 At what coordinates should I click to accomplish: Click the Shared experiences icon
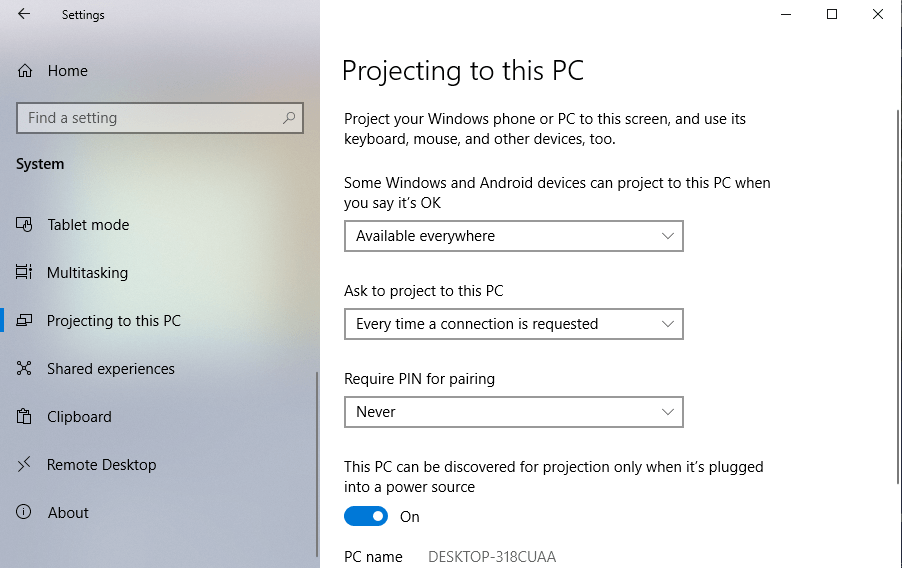click(24, 368)
